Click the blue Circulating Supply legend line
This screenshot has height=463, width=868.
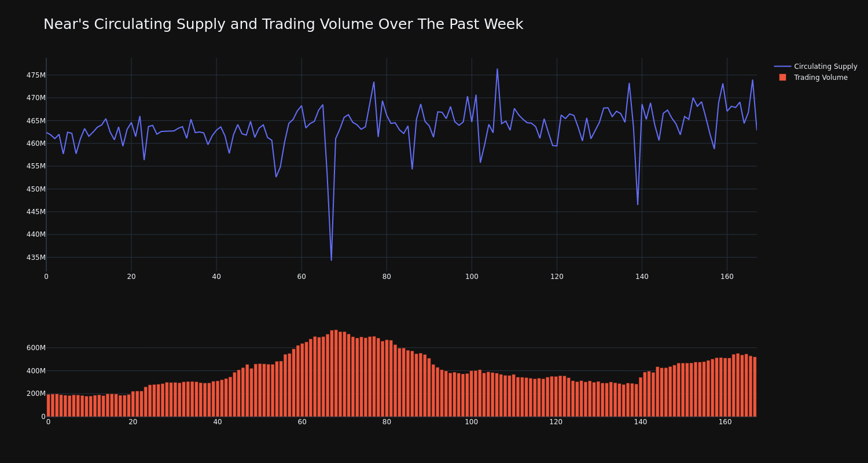pyautogui.click(x=782, y=67)
